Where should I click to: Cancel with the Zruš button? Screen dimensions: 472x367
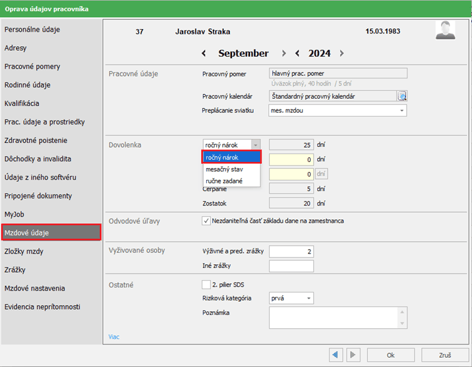445,355
